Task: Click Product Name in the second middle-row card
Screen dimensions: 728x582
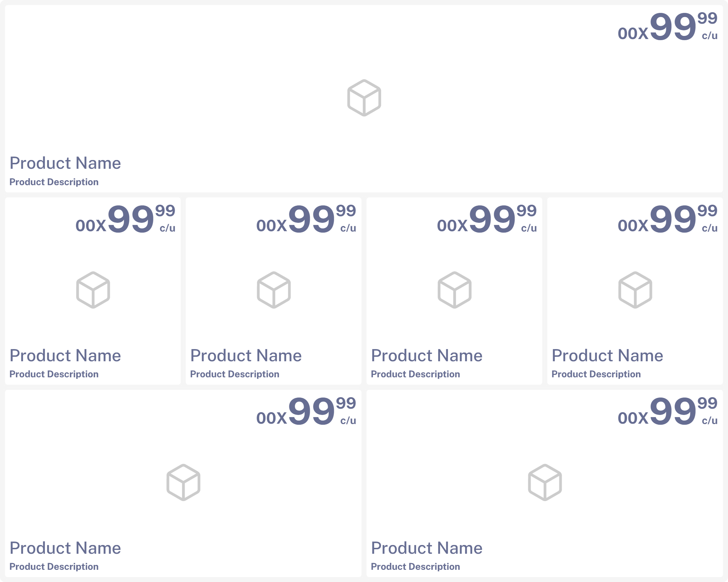Action: (x=246, y=356)
